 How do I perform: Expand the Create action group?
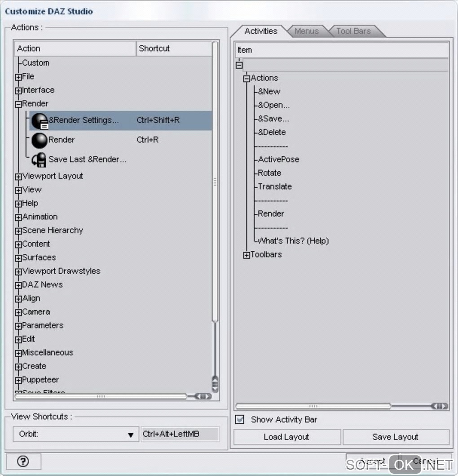click(18, 367)
